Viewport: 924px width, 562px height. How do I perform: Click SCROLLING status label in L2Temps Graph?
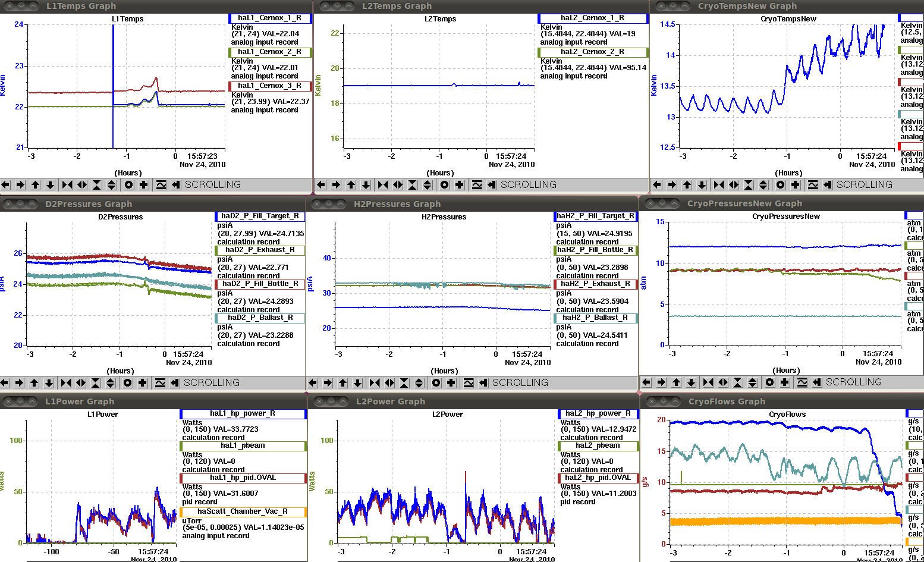click(x=529, y=185)
